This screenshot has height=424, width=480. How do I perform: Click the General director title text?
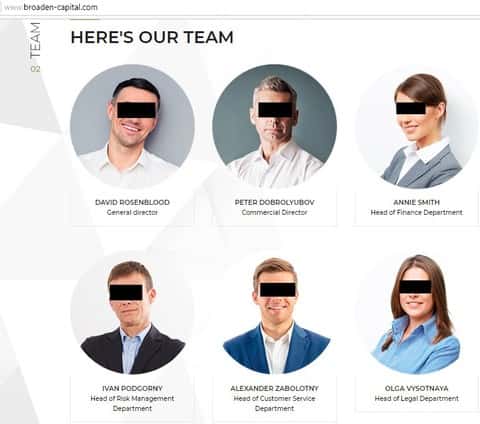tap(132, 212)
